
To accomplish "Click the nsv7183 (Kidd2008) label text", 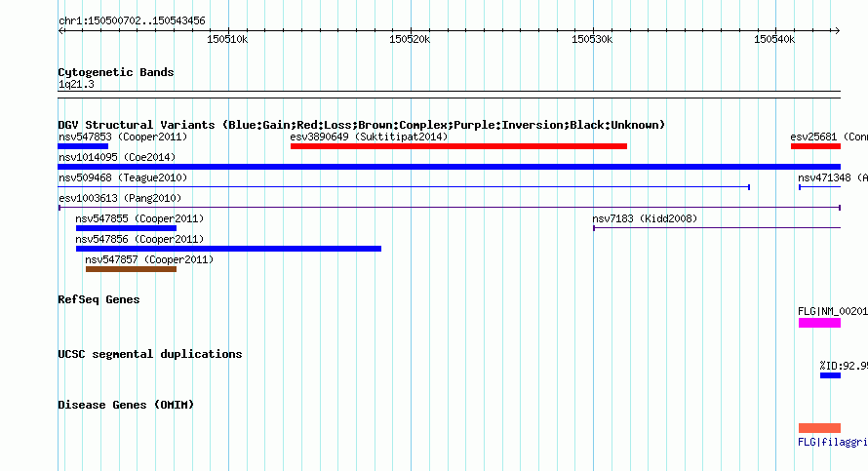I will coord(645,218).
